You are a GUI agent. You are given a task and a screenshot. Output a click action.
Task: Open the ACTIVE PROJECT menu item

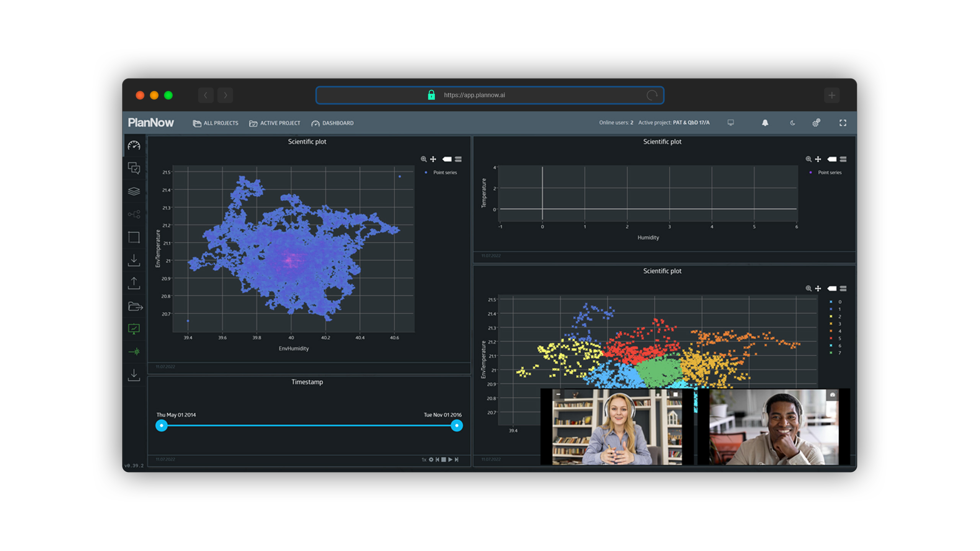point(274,123)
